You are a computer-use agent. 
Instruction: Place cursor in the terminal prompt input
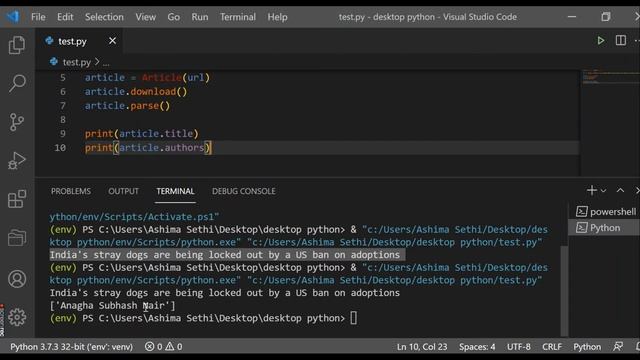(x=353, y=318)
